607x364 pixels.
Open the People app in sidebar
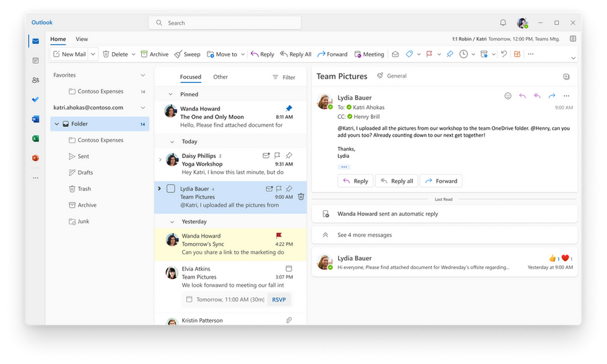(x=36, y=80)
